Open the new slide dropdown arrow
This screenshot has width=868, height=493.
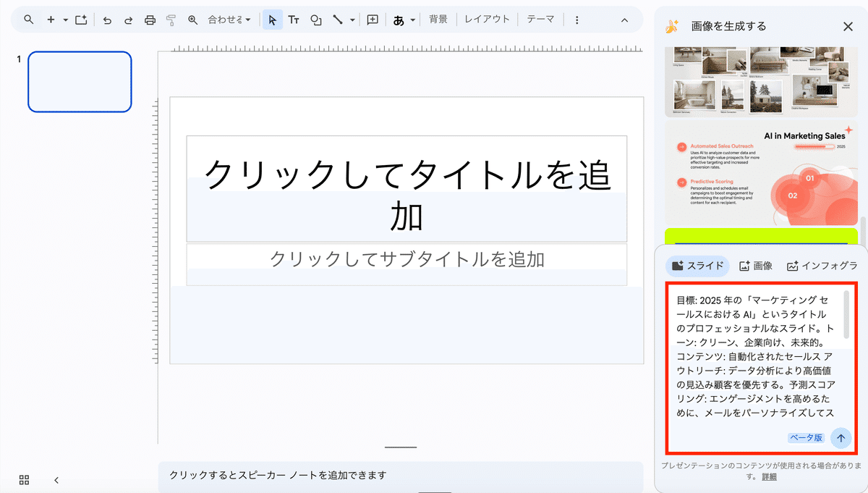point(65,20)
